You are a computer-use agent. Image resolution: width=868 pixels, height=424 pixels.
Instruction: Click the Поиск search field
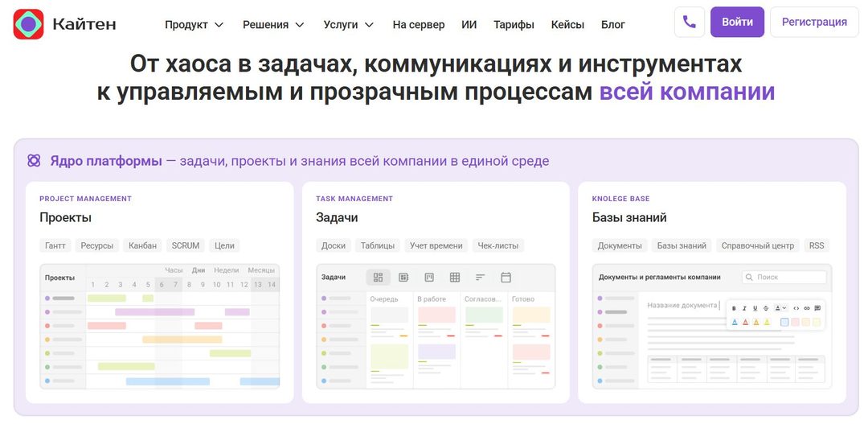coord(784,277)
